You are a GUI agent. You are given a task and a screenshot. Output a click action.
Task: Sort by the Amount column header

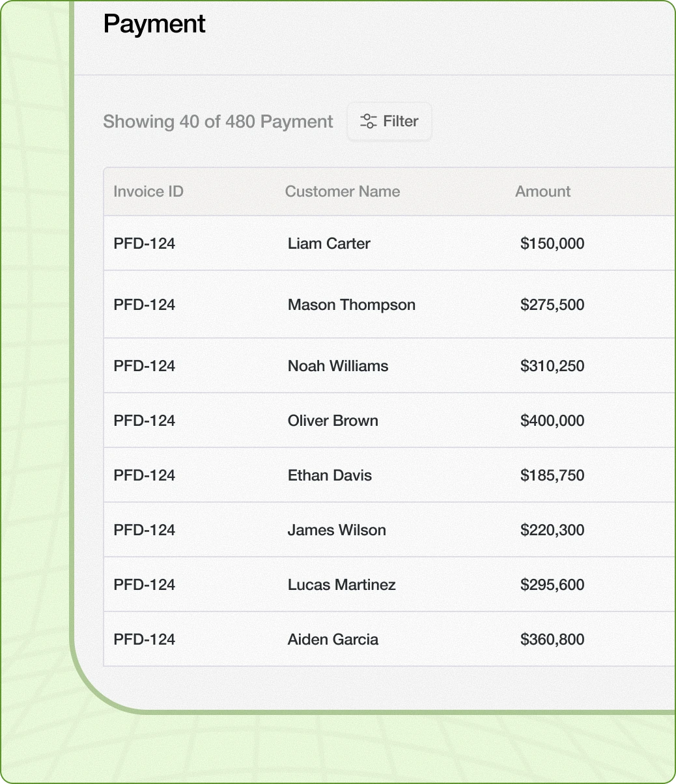542,191
